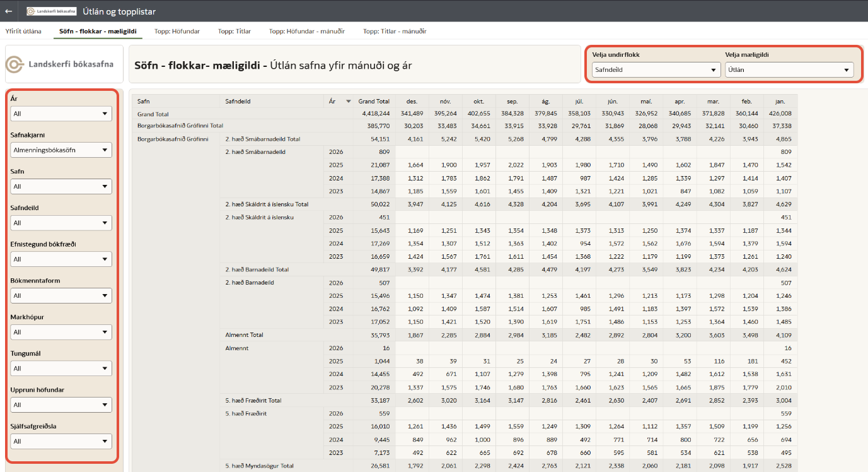This screenshot has width=868, height=472.
Task: Expand the Tungumál filter dropdown
Action: pyautogui.click(x=61, y=369)
